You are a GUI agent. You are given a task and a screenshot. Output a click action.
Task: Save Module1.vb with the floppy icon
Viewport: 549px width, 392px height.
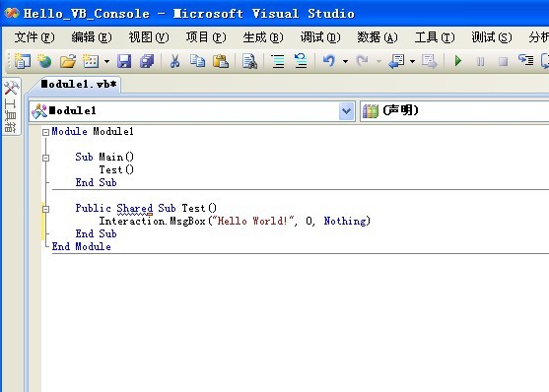(124, 61)
